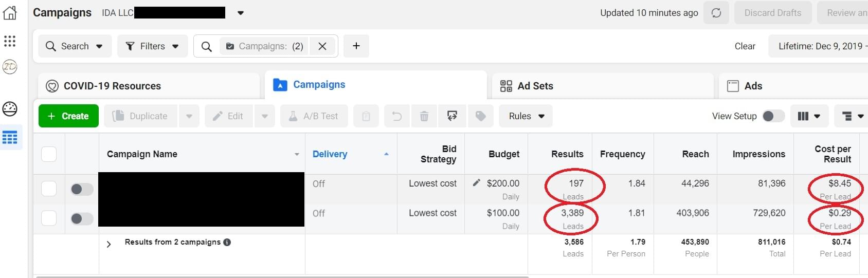Toggle the View Setup switch
Screen dimensions: 868x278
pos(773,116)
